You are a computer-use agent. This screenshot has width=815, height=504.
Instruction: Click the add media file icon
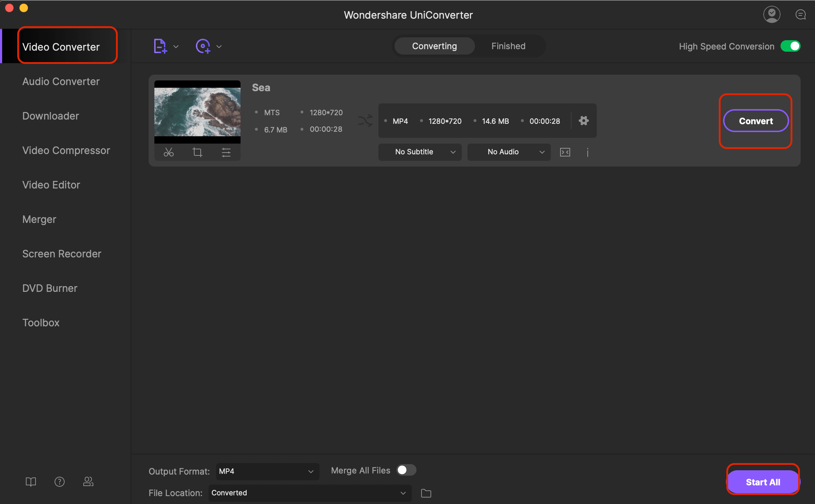[160, 46]
